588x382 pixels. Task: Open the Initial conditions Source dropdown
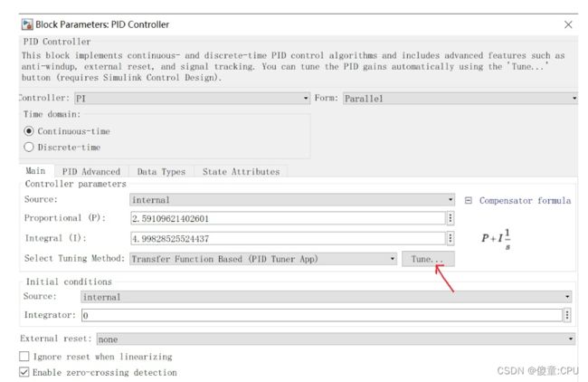point(327,297)
